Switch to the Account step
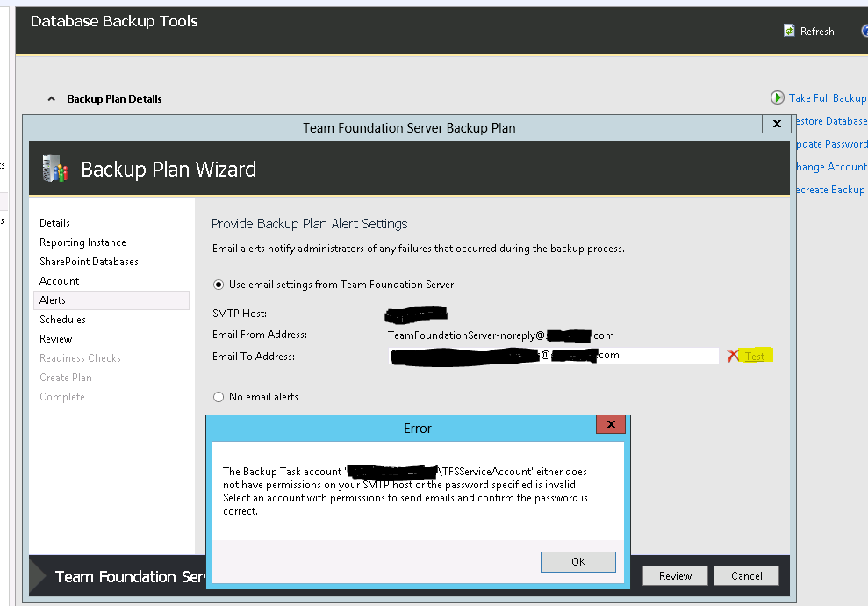 (x=59, y=281)
